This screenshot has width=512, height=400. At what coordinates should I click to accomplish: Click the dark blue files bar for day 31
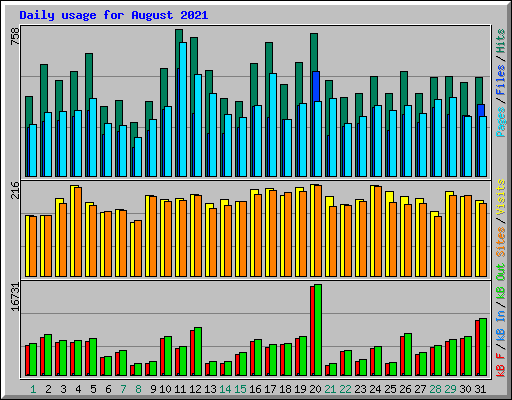(x=481, y=110)
